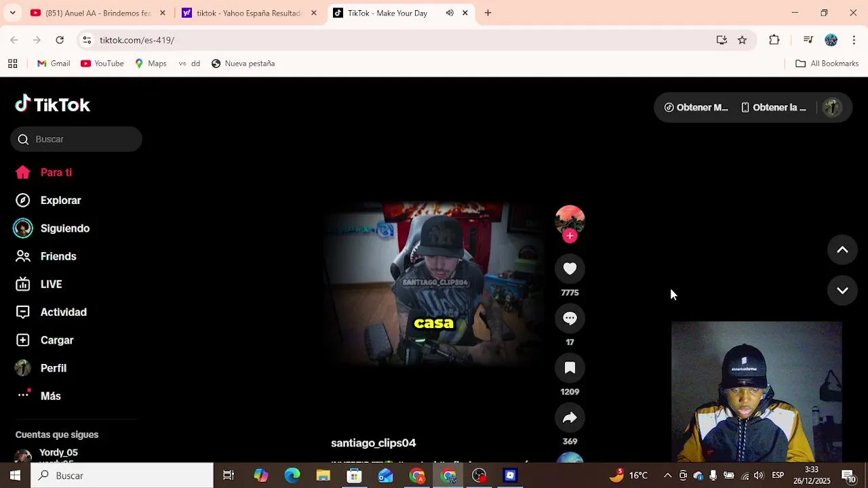Open the Maps bookmark
This screenshot has height=488, width=868.
(151, 64)
